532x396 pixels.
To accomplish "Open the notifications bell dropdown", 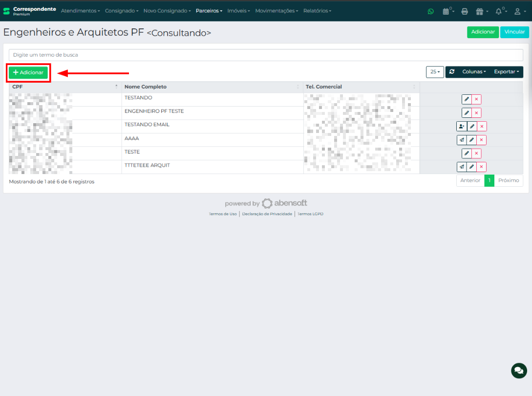I will (x=500, y=11).
